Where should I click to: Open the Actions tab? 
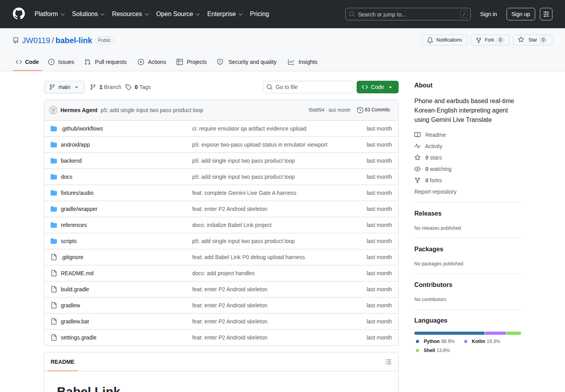pos(152,62)
